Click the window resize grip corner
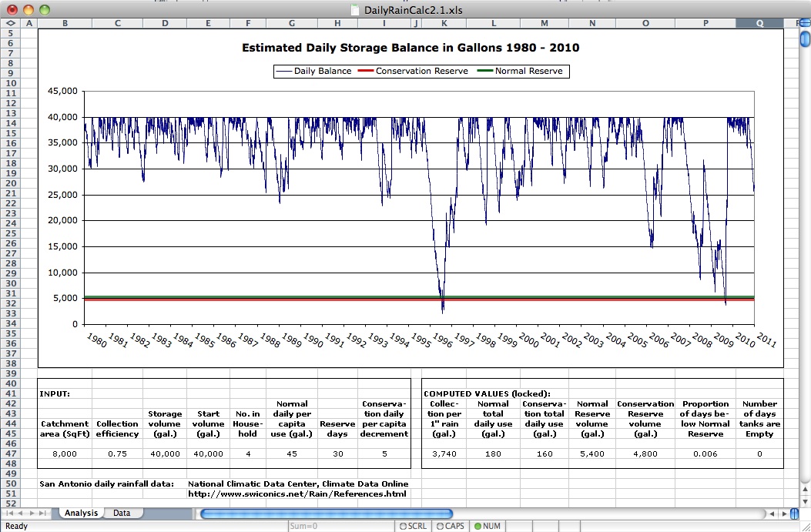This screenshot has height=532, width=811. tap(803, 526)
